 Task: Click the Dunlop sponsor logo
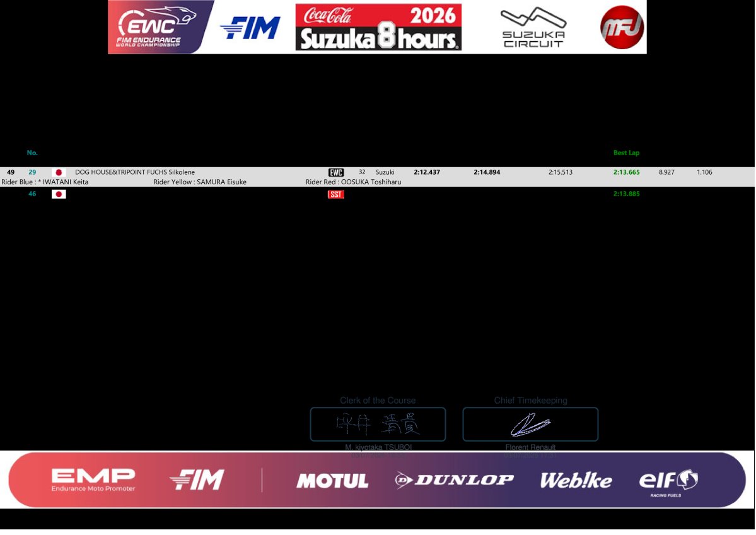pos(454,480)
